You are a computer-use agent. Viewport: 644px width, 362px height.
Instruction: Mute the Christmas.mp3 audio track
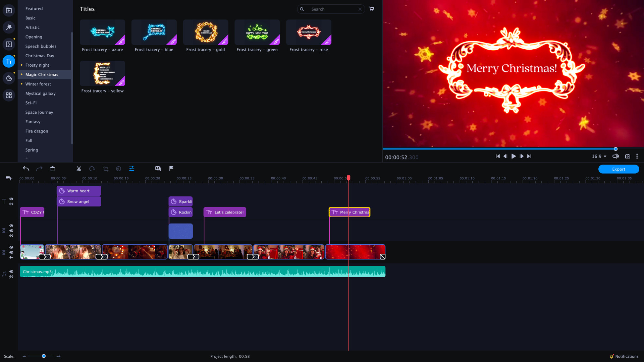[11, 272]
